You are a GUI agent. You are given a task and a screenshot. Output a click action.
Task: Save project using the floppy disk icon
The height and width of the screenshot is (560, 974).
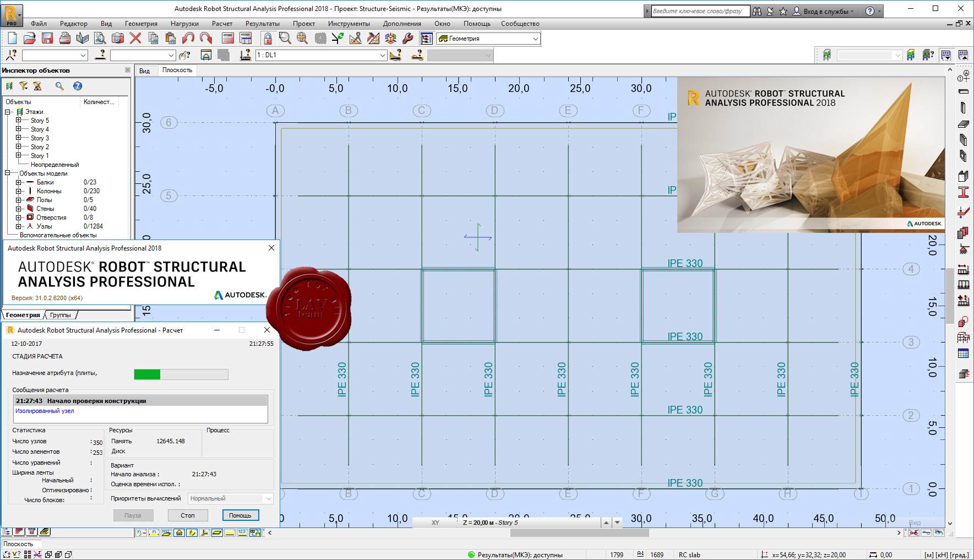click(47, 38)
